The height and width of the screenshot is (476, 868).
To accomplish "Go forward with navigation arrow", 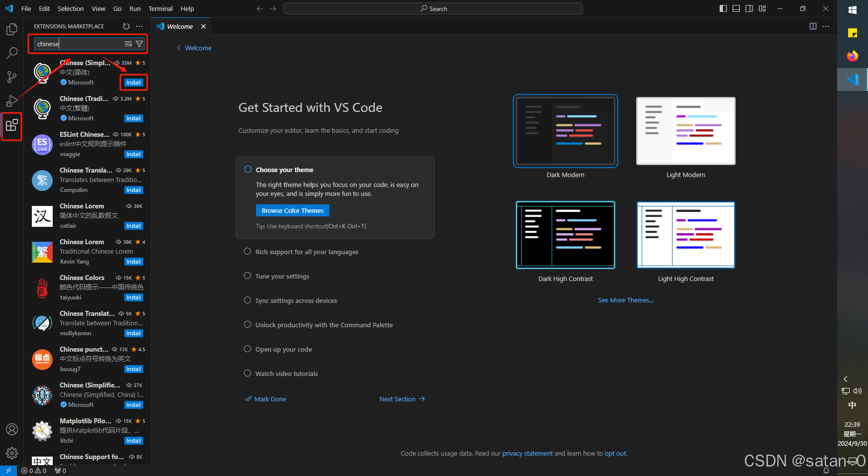I will click(273, 8).
